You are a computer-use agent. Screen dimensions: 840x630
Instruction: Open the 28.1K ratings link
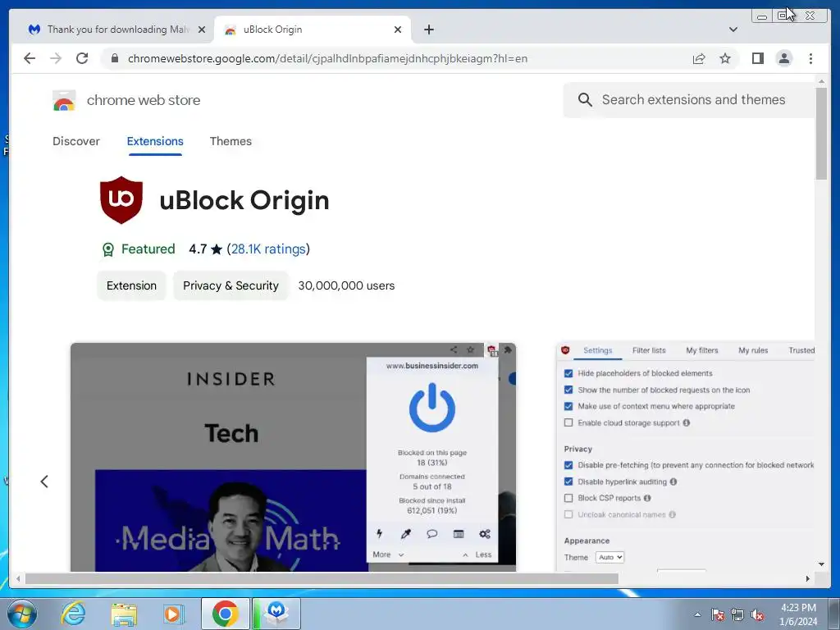268,249
